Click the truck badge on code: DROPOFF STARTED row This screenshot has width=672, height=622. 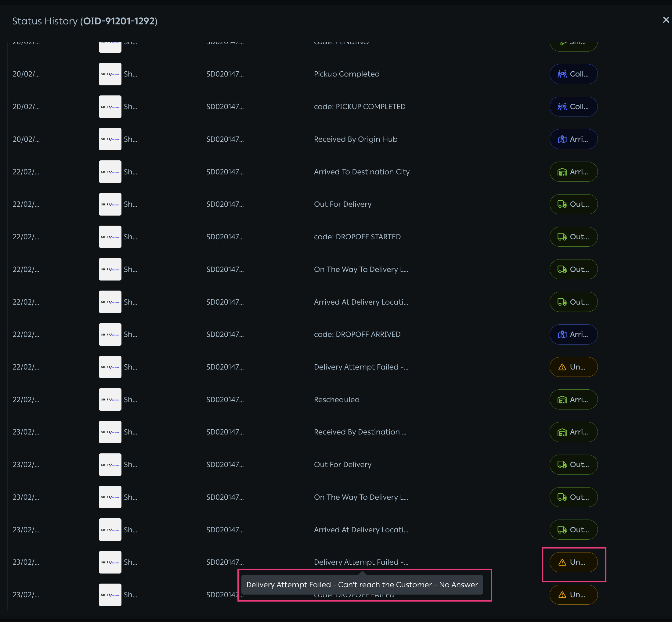(573, 237)
